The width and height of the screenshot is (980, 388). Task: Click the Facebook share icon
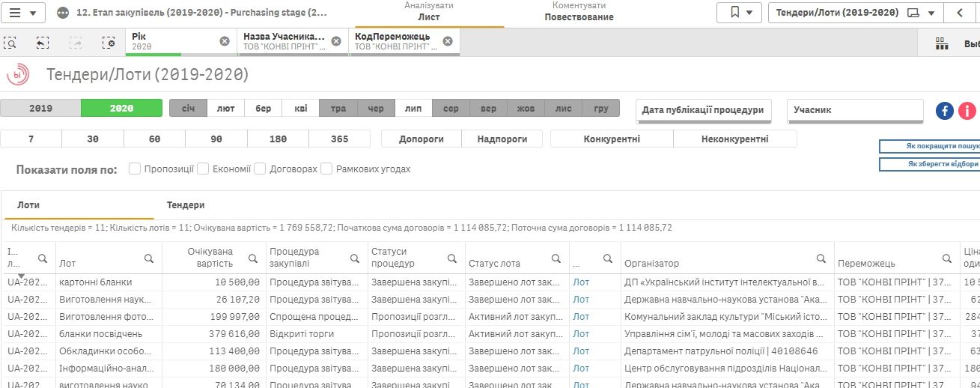[945, 111]
